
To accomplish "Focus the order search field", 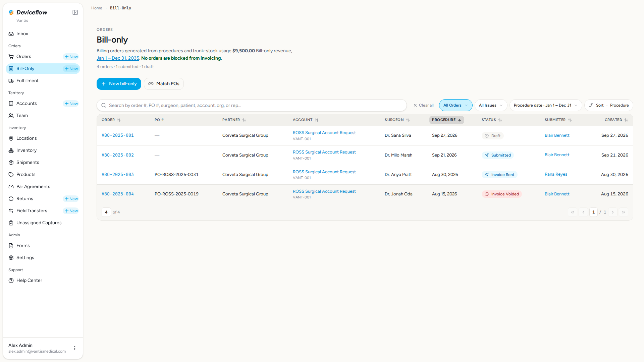I will [x=252, y=105].
